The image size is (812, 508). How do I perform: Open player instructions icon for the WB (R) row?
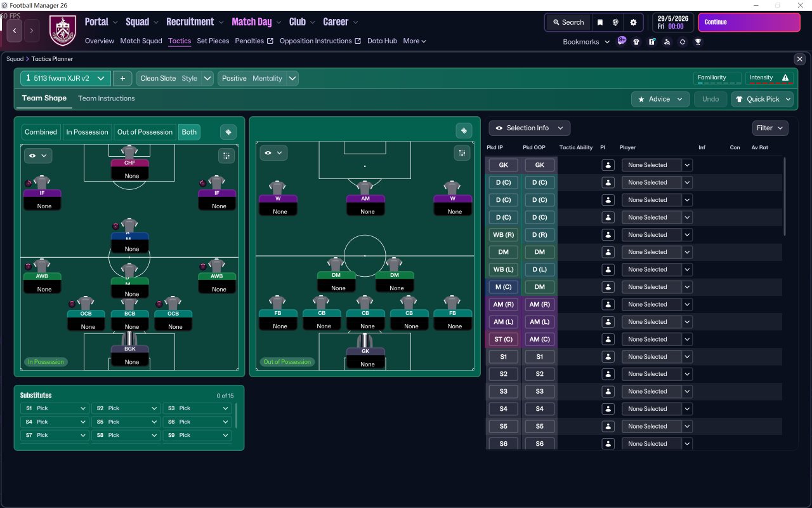tap(608, 235)
